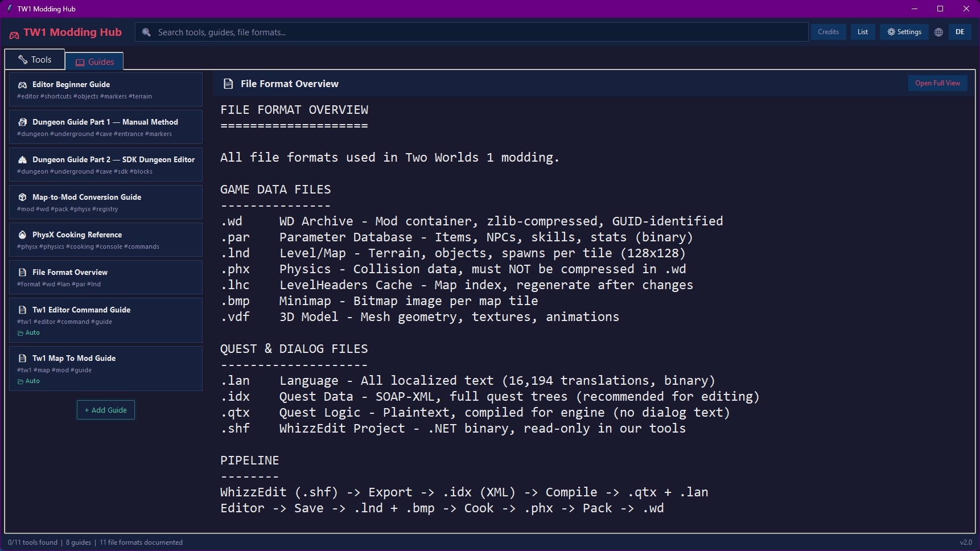Open the Editor Beginner Guide entry
This screenshot has height=551, width=980.
(106, 89)
